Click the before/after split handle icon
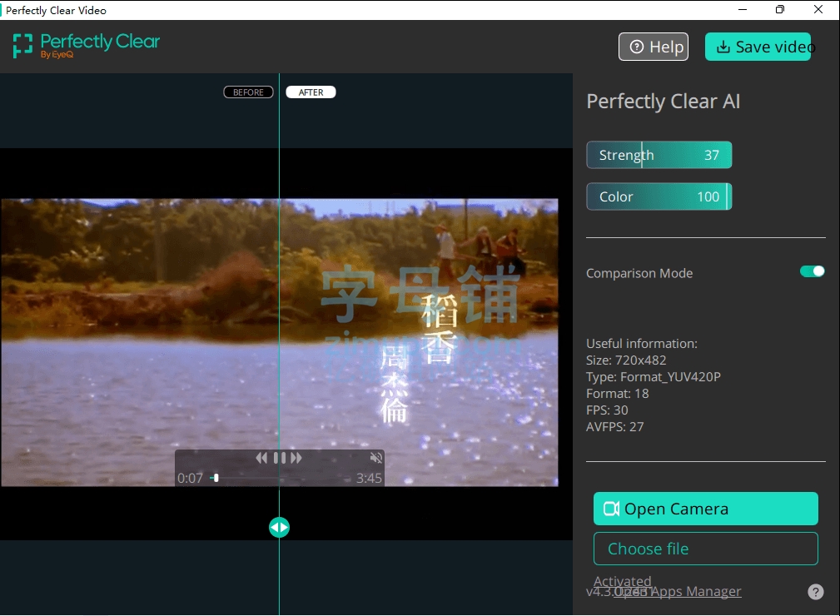 279,528
